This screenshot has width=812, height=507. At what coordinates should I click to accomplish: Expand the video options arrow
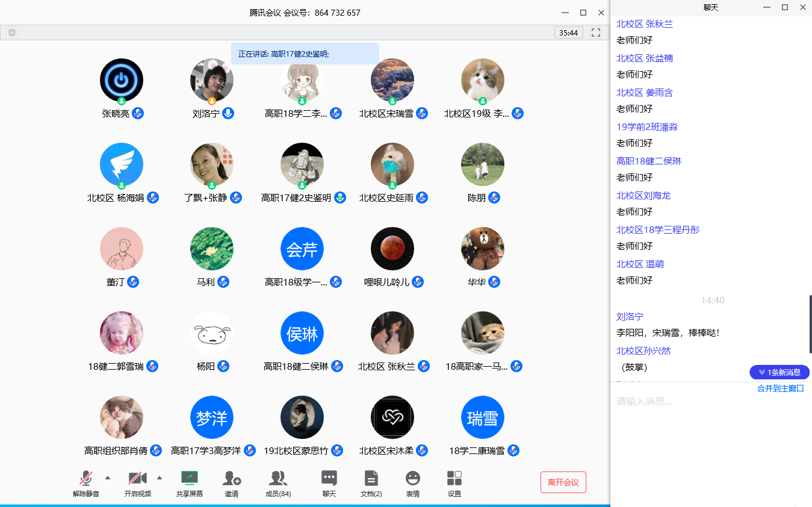pyautogui.click(x=159, y=479)
